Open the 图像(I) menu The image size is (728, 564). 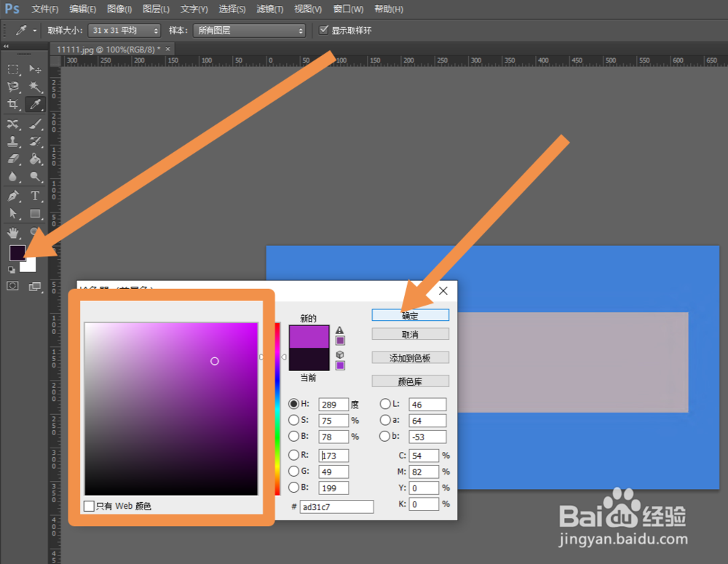pyautogui.click(x=119, y=9)
